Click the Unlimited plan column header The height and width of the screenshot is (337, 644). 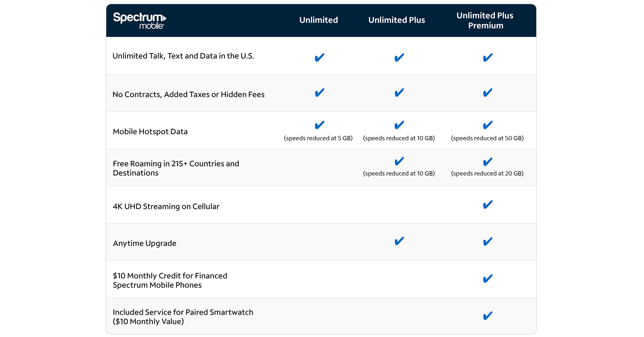click(x=318, y=20)
